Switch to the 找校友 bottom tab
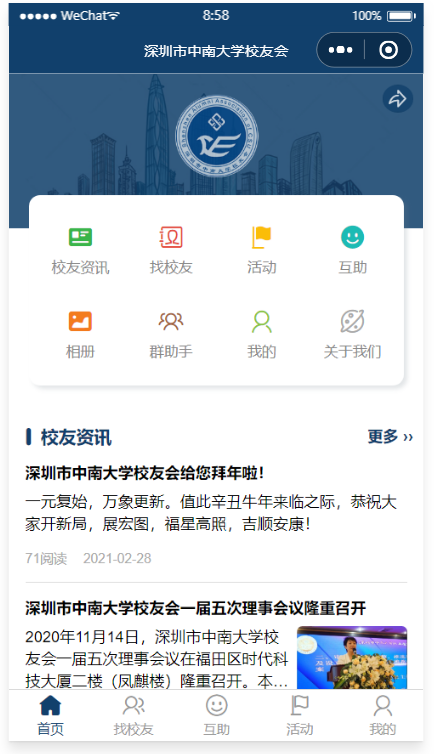434x754 pixels. point(133,716)
